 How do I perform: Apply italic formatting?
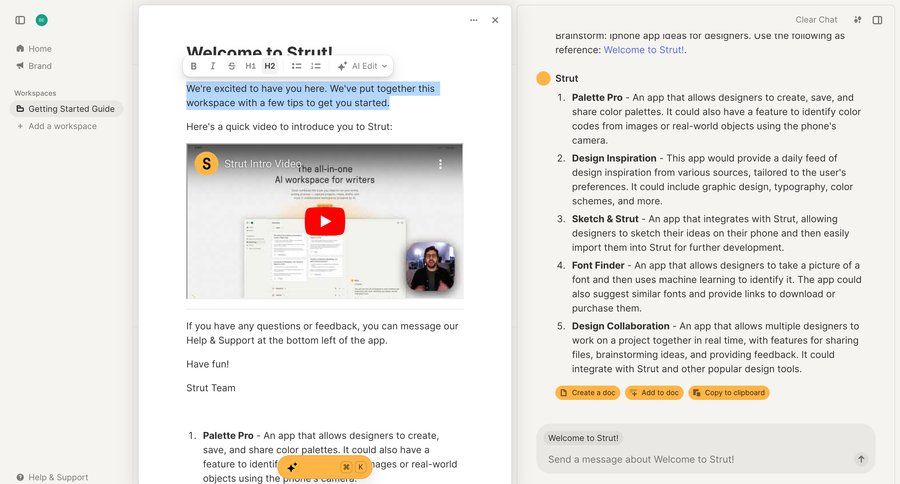pos(212,66)
